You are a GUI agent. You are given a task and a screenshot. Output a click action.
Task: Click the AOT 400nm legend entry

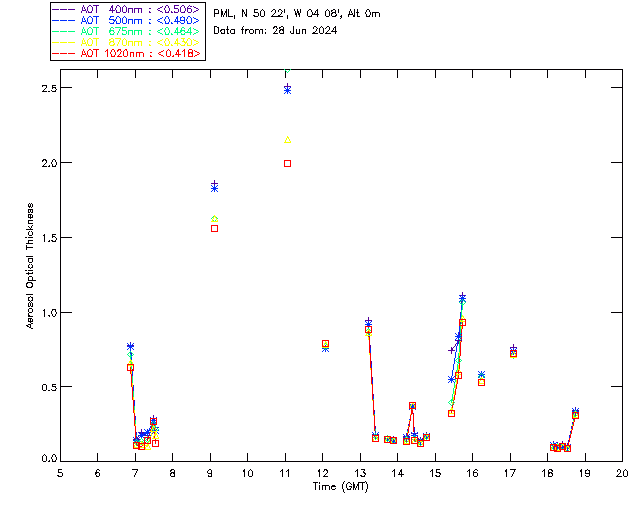pos(126,9)
